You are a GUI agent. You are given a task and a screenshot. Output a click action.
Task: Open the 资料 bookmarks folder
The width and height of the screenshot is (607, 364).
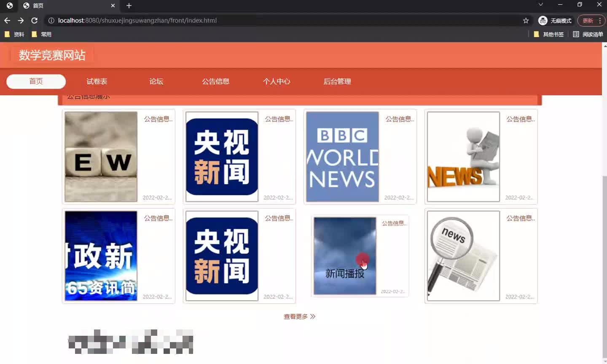pyautogui.click(x=14, y=34)
